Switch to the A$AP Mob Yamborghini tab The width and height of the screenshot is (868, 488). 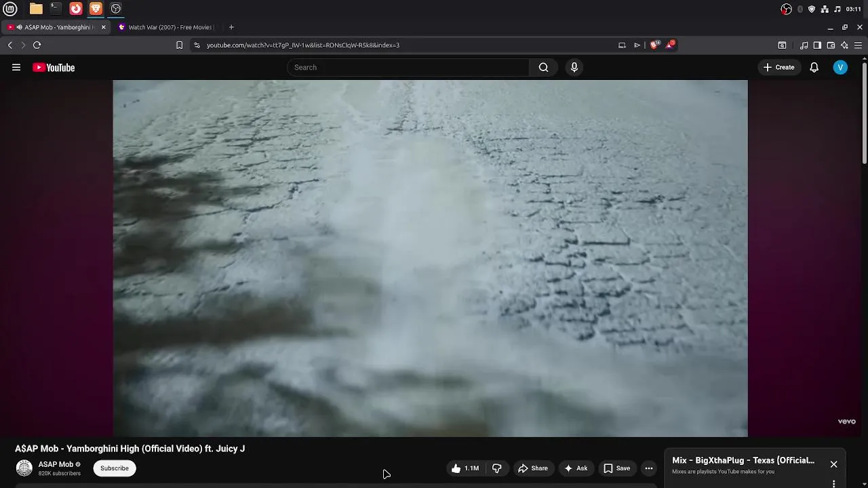57,27
